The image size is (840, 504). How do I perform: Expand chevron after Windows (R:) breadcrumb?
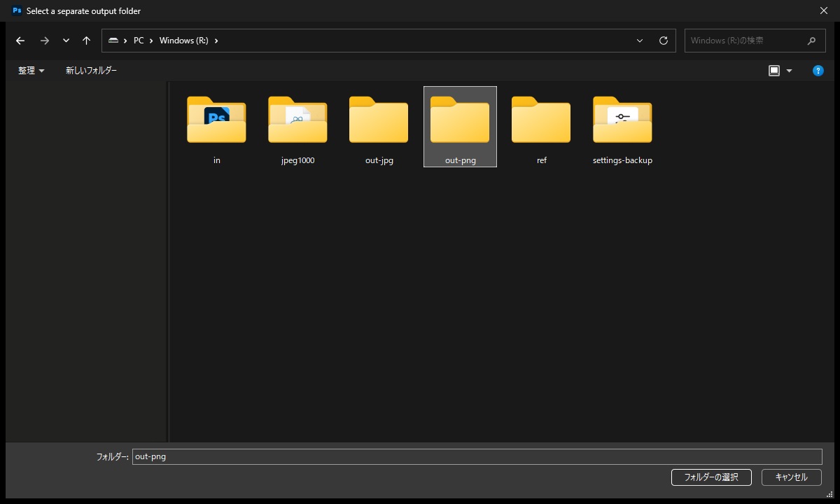pos(216,41)
